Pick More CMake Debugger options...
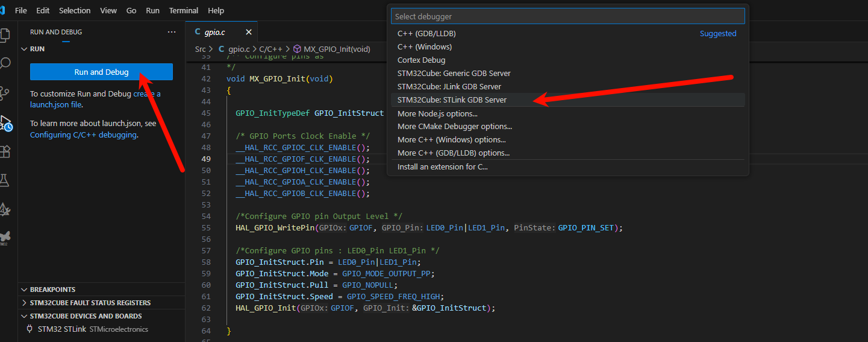Image resolution: width=868 pixels, height=342 pixels. [x=567, y=127]
